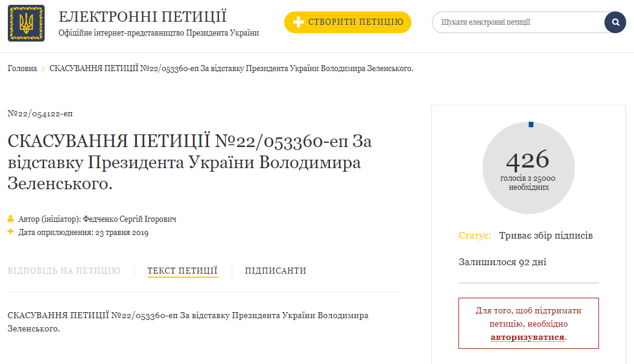634x364 pixels.
Task: Click the magnifying glass search button
Action: [615, 22]
